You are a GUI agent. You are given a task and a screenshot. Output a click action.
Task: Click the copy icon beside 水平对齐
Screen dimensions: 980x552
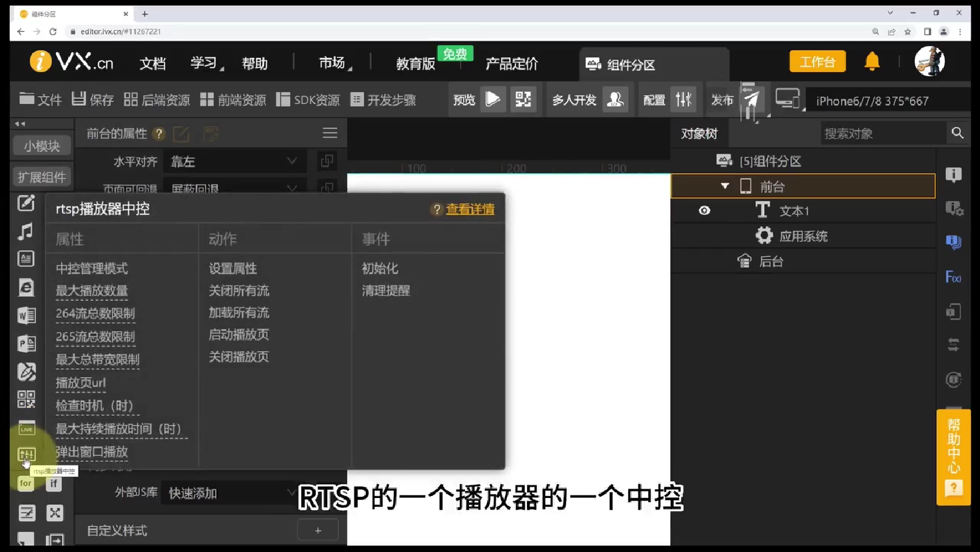327,161
